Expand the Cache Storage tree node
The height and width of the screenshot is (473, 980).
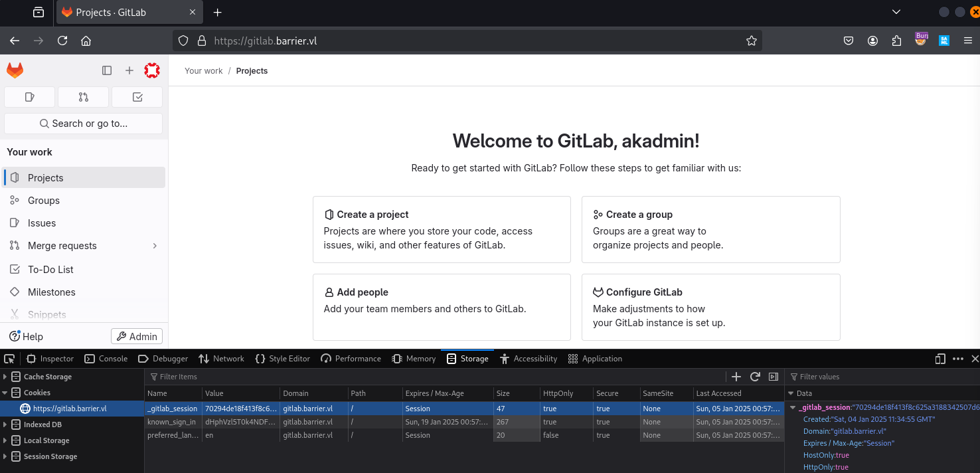pos(5,377)
